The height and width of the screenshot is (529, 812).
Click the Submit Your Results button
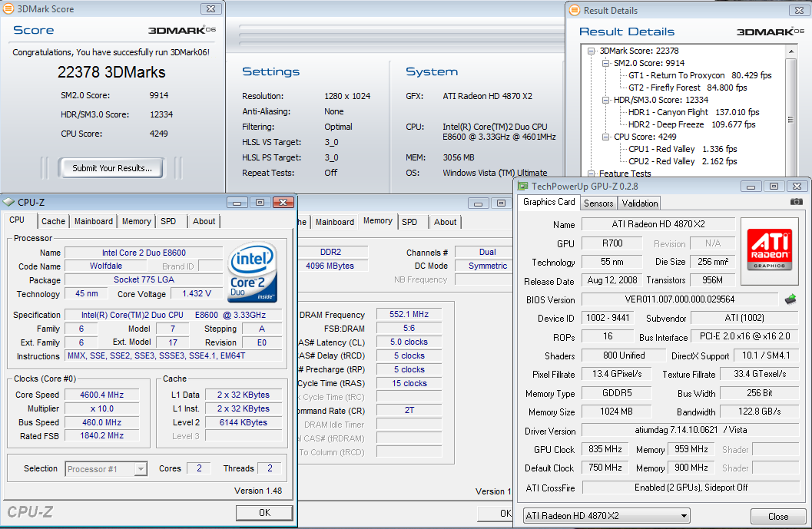click(x=112, y=167)
